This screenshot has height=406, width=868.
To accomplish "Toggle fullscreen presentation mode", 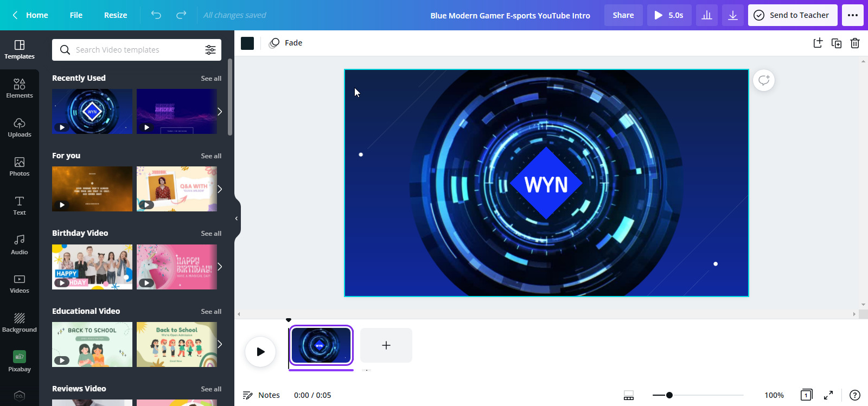I will pos(828,395).
